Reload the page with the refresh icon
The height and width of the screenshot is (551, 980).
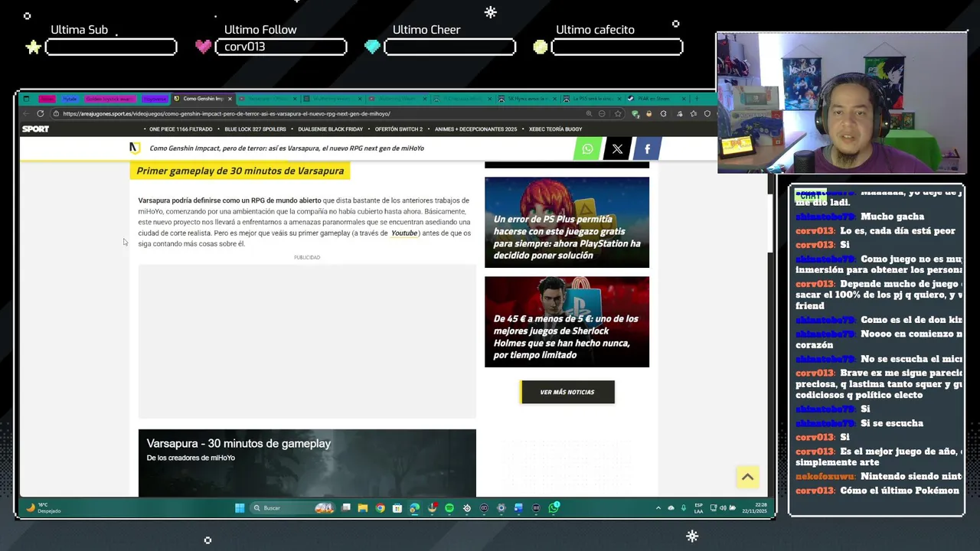(x=41, y=113)
